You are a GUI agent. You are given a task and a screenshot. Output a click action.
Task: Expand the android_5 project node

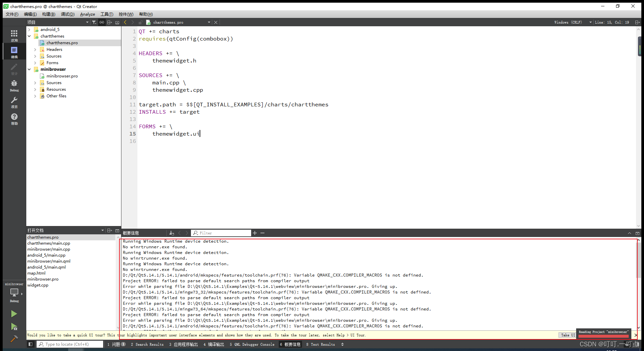pos(29,29)
